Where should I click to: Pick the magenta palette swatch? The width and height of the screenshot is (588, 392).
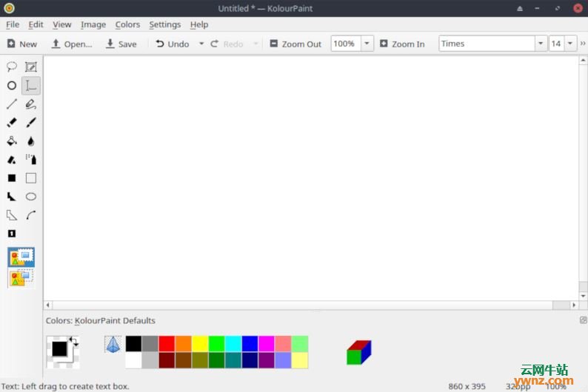pyautogui.click(x=267, y=344)
